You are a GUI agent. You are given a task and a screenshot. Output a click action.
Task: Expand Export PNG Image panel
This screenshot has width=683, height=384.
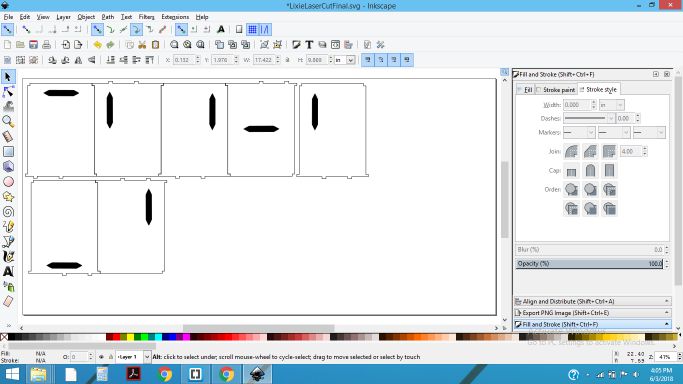[x=592, y=313]
